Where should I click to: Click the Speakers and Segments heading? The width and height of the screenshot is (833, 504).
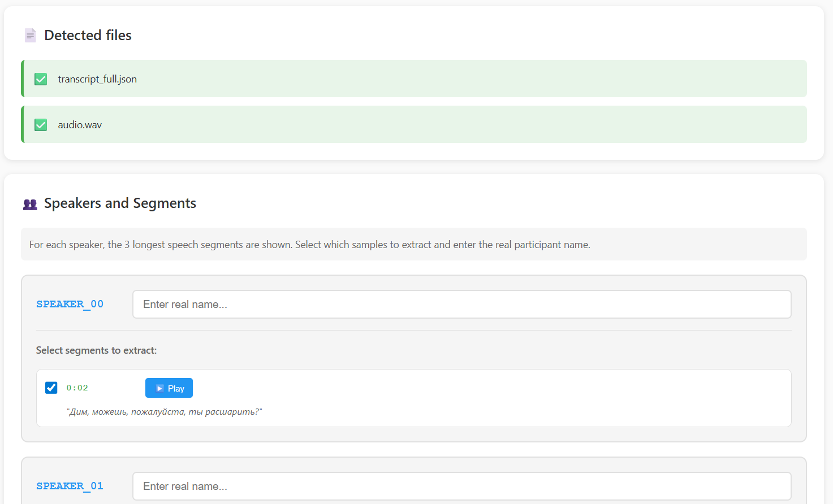tap(120, 203)
